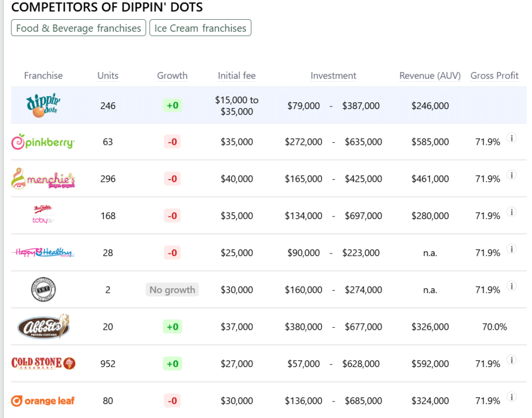Image resolution: width=532 pixels, height=418 pixels.
Task: Click the -0 growth badge in the 28-unit row
Action: (172, 252)
